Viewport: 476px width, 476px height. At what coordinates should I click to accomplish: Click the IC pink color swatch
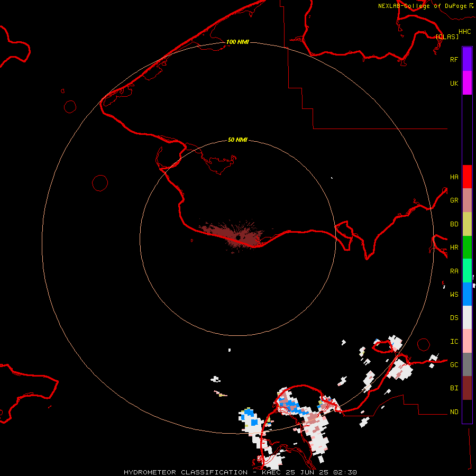(x=467, y=341)
